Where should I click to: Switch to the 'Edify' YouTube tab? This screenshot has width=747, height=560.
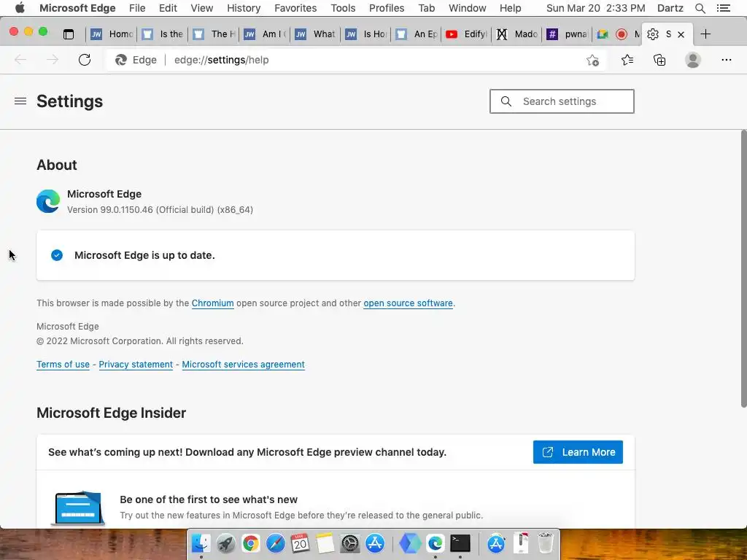pyautogui.click(x=466, y=34)
